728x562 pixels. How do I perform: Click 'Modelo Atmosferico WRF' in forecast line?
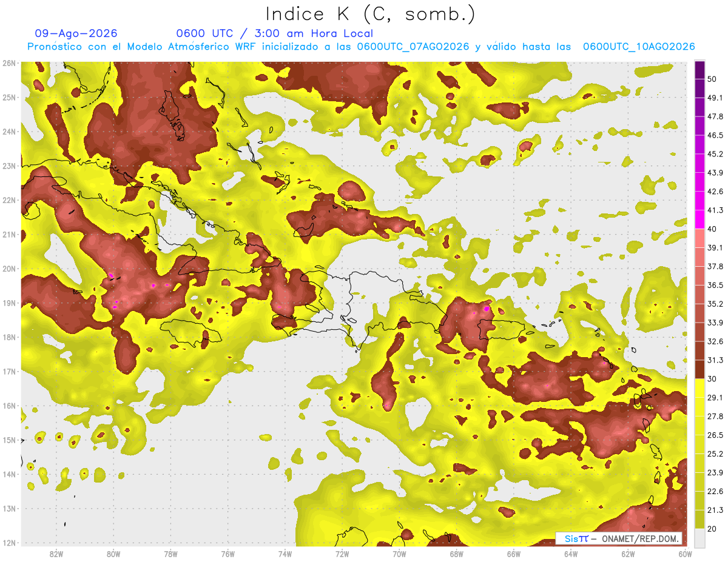click(x=199, y=47)
